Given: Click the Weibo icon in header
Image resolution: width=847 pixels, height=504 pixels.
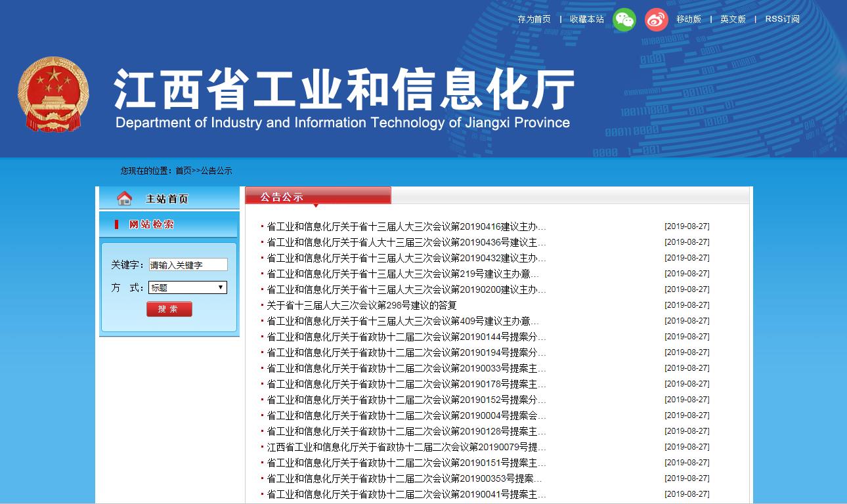Looking at the screenshot, I should click(656, 20).
